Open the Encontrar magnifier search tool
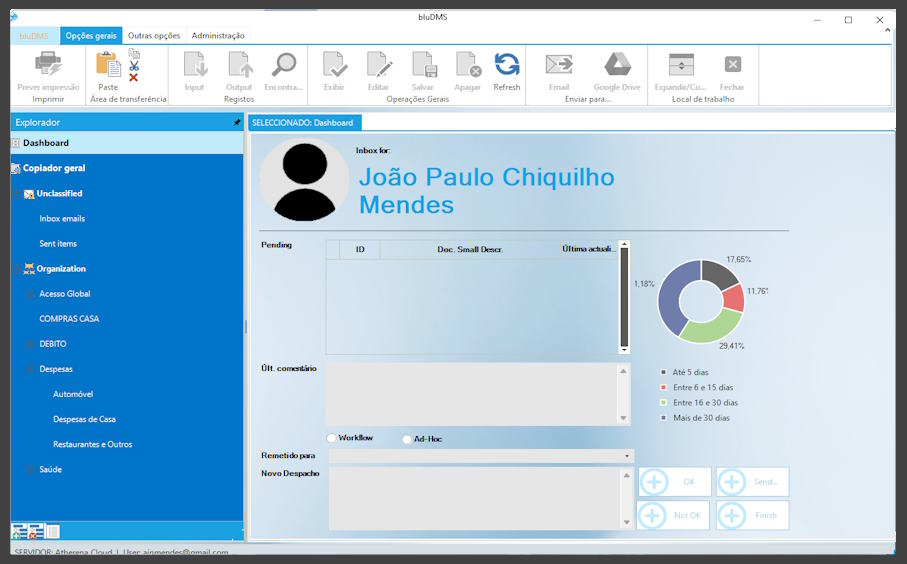The image size is (907, 564). pyautogui.click(x=284, y=66)
